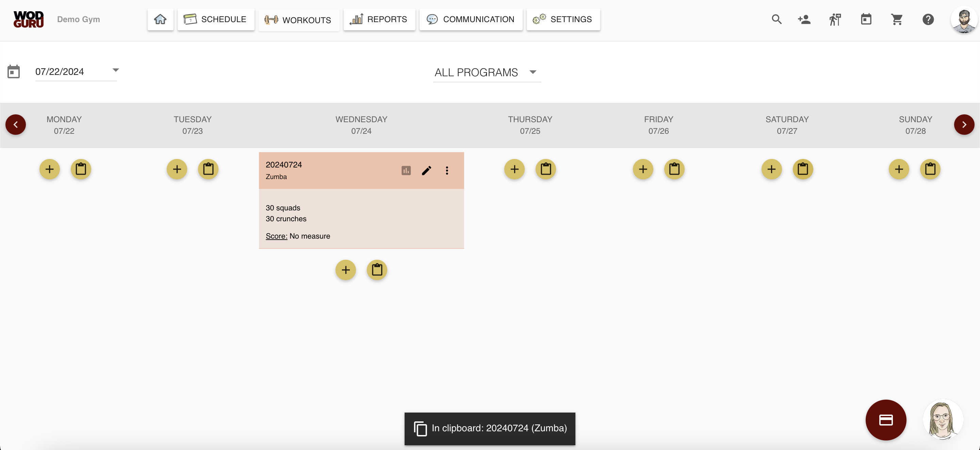
Task: Paste clipboard workout on Thursday 07/25
Action: click(545, 169)
